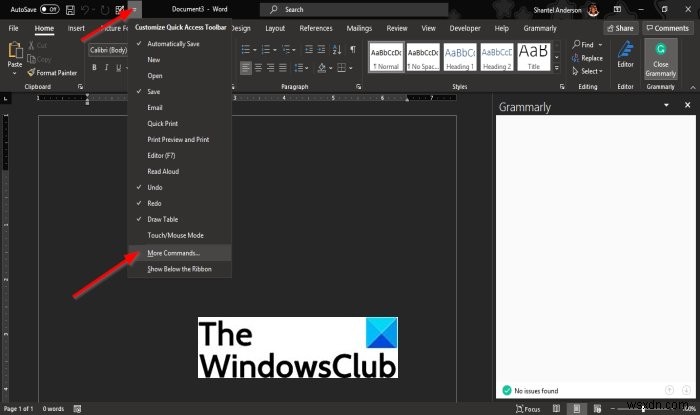
Task: Enable Focus mode in status bar
Action: coord(529,409)
